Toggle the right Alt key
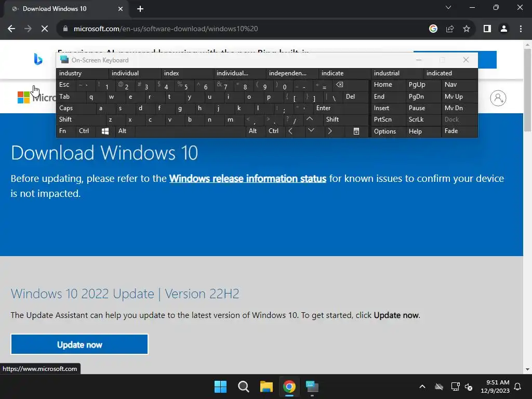Viewport: 532px width, 399px height. coord(255,131)
